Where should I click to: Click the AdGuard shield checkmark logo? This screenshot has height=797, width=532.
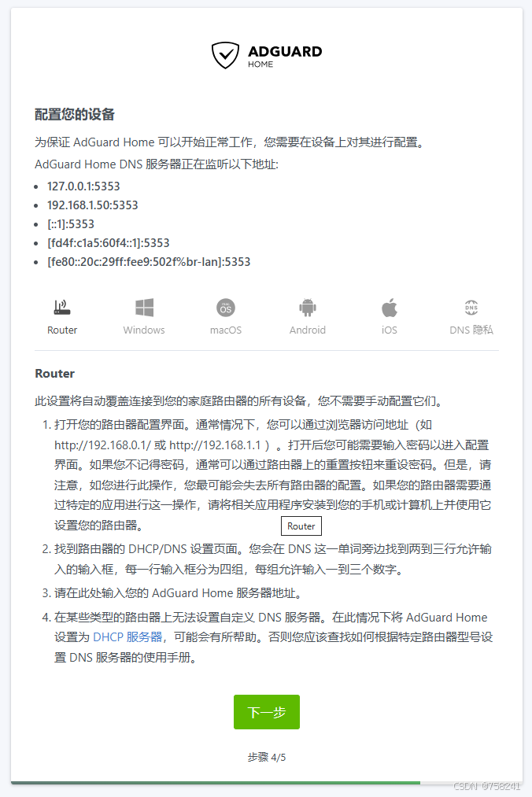coord(225,55)
